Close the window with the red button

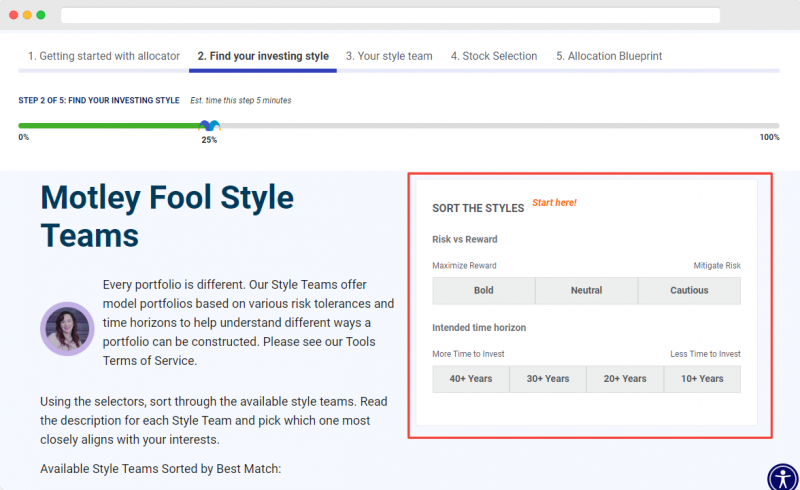pos(14,15)
